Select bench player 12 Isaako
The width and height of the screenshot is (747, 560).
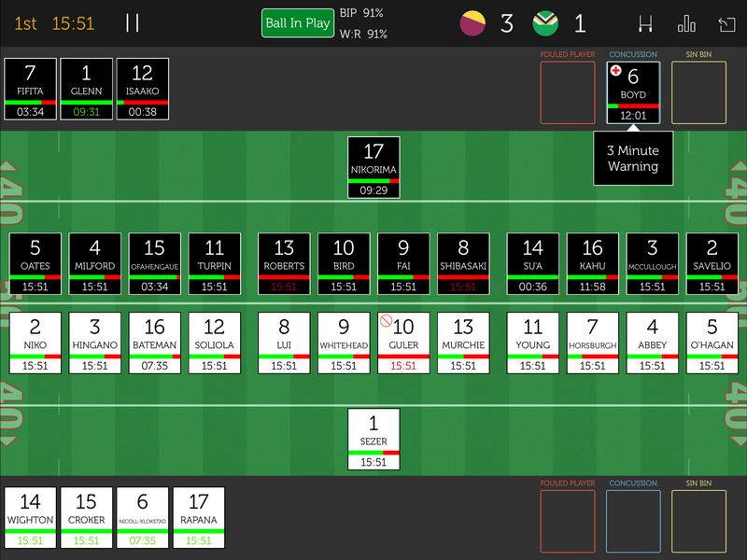[143, 89]
